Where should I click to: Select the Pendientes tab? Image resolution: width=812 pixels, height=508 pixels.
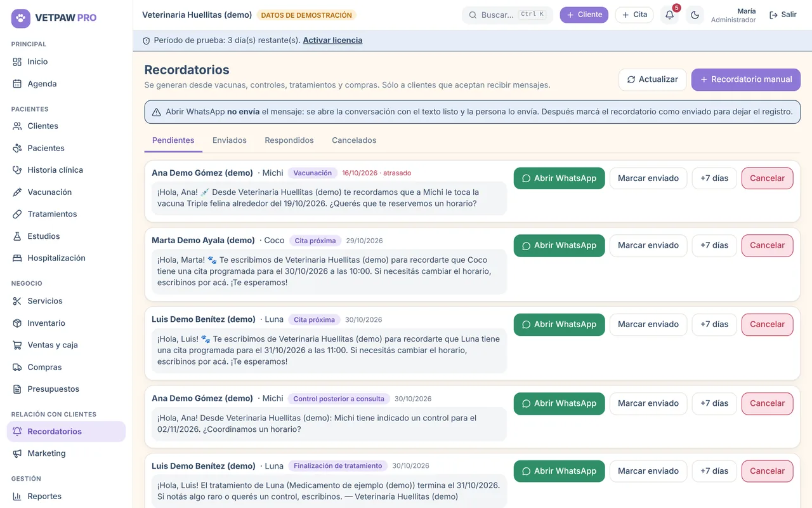173,140
